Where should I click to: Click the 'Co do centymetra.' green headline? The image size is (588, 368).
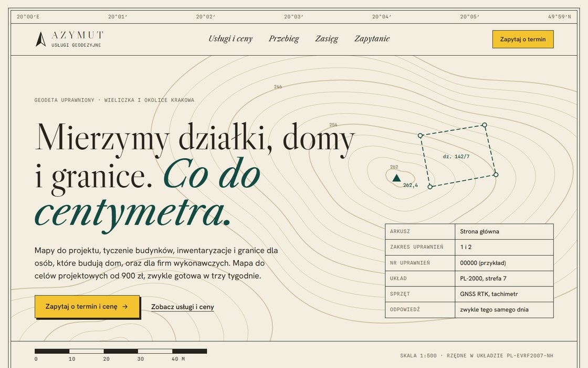148,194
